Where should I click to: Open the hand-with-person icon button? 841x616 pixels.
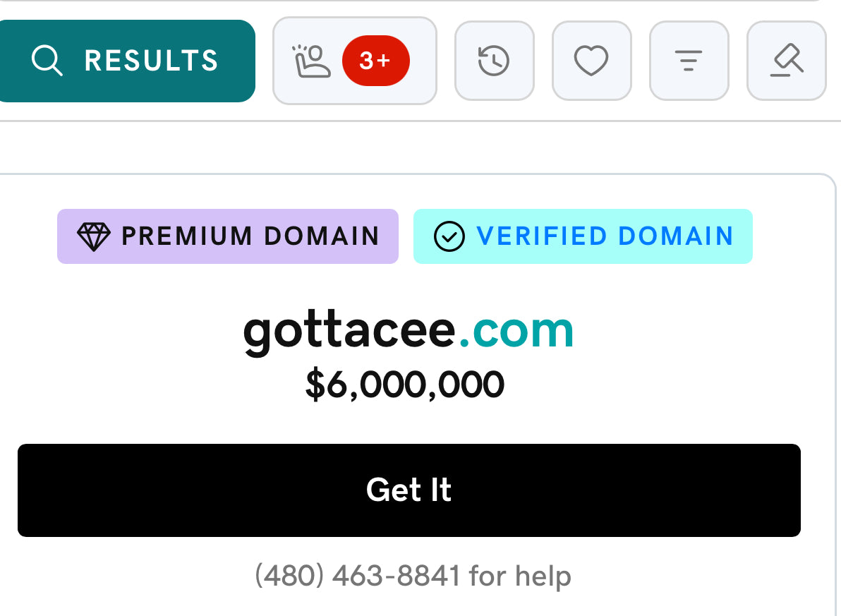pyautogui.click(x=310, y=61)
